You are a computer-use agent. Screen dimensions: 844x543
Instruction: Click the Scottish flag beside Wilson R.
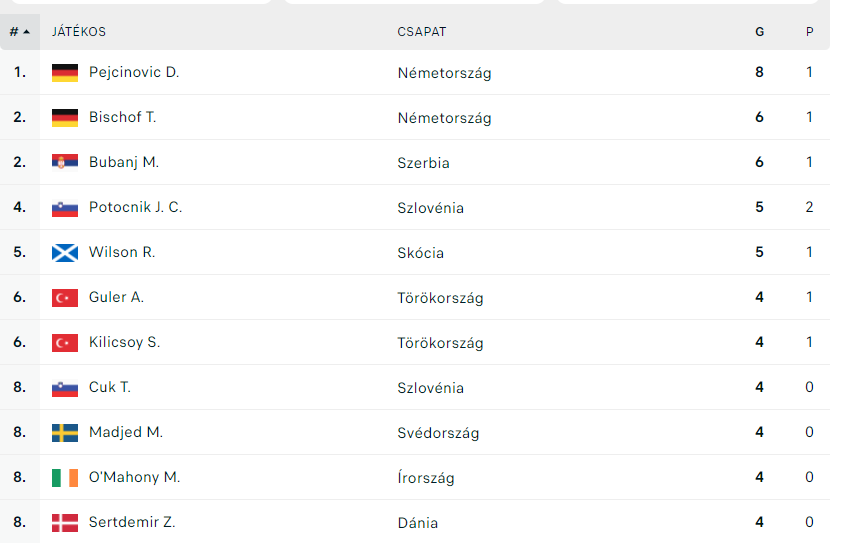click(x=65, y=252)
